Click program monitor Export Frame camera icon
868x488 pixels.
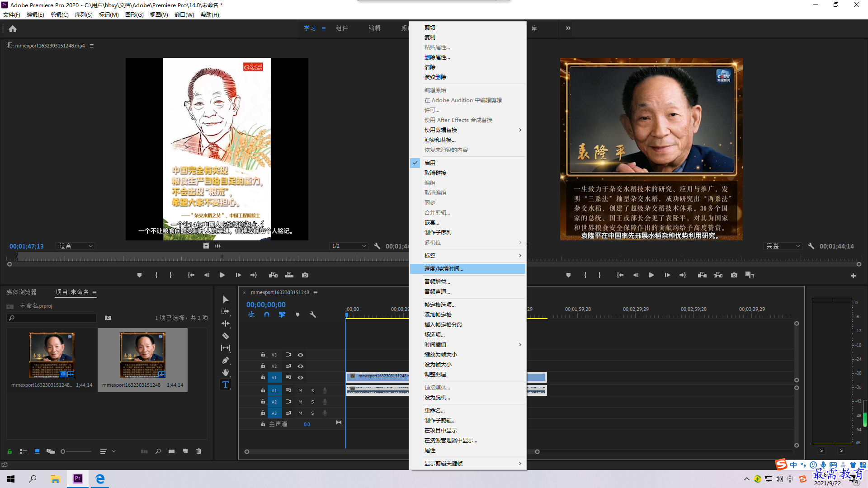[x=734, y=275]
